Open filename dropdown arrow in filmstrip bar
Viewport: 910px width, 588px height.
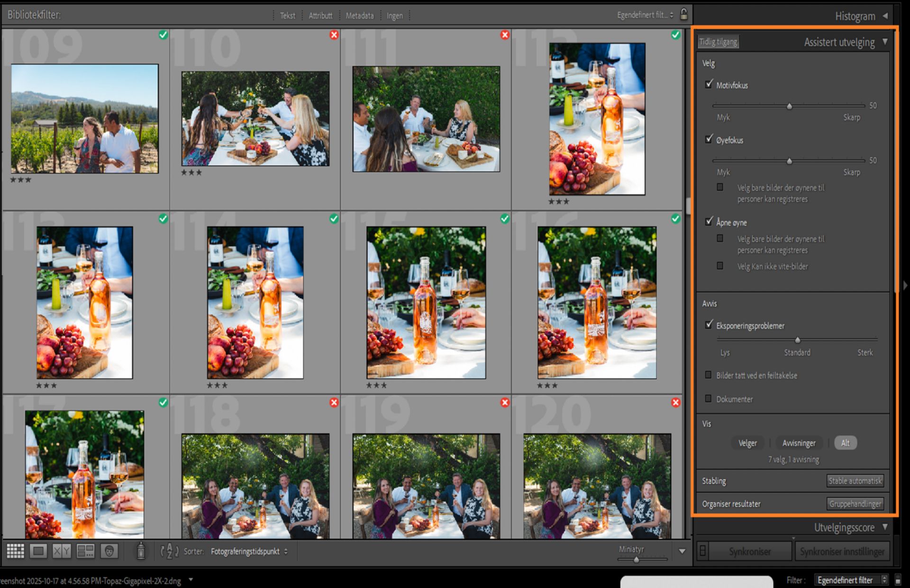191,579
